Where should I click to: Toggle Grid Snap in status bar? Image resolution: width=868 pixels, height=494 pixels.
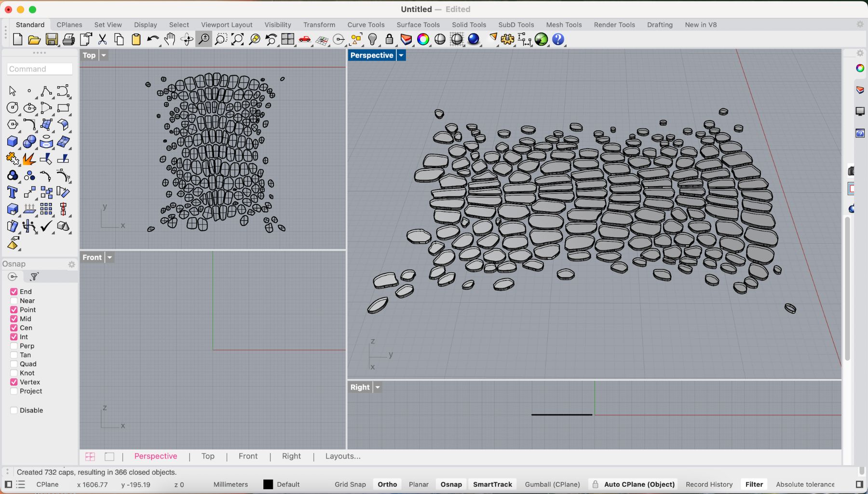pos(350,484)
